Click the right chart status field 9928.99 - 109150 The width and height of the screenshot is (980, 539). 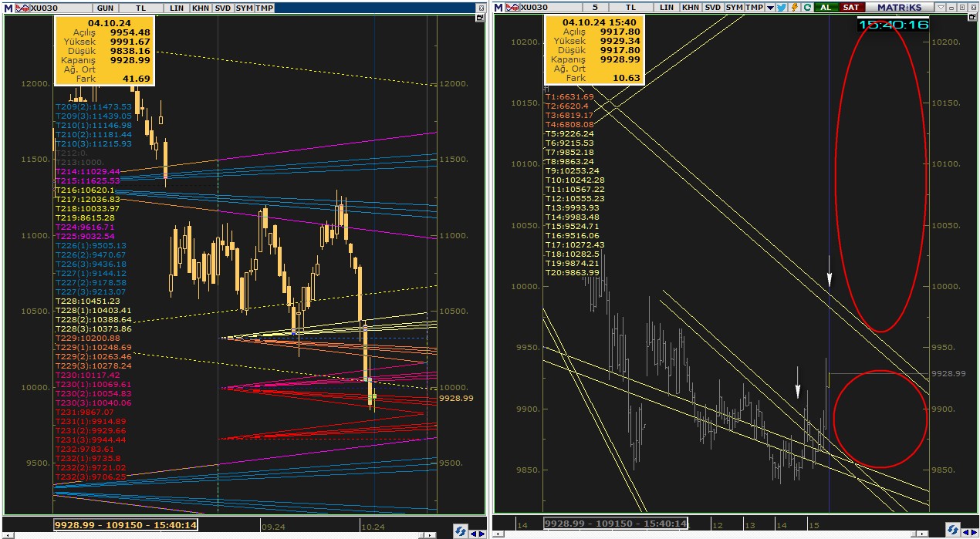click(616, 524)
